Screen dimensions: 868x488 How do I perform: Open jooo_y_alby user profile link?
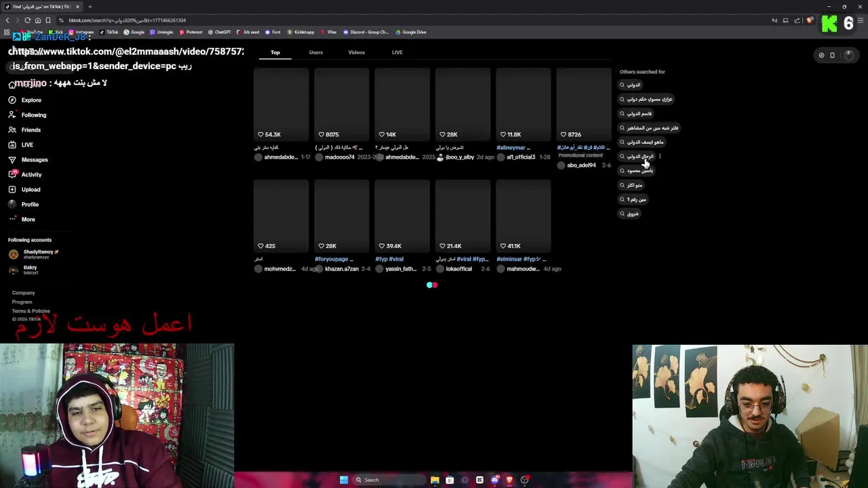click(x=460, y=157)
